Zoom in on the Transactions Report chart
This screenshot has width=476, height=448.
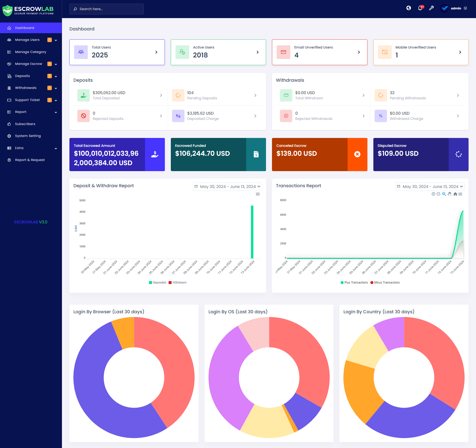[x=444, y=194]
